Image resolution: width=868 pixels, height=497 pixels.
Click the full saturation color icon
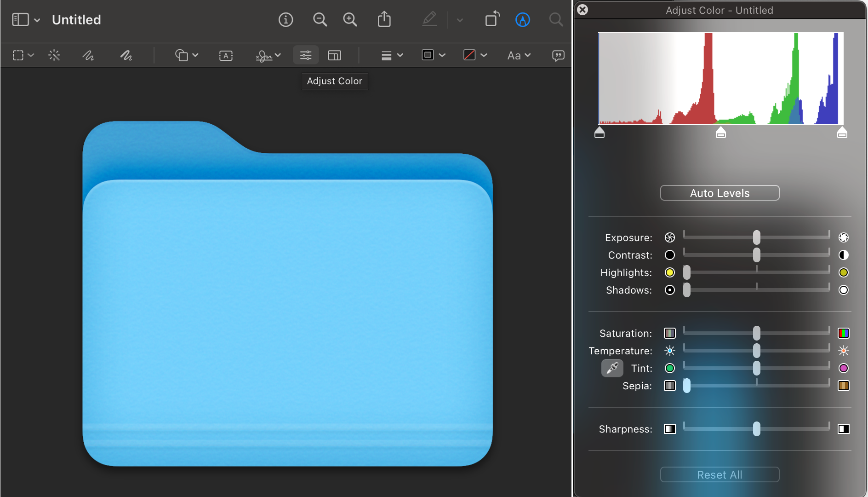coord(844,333)
